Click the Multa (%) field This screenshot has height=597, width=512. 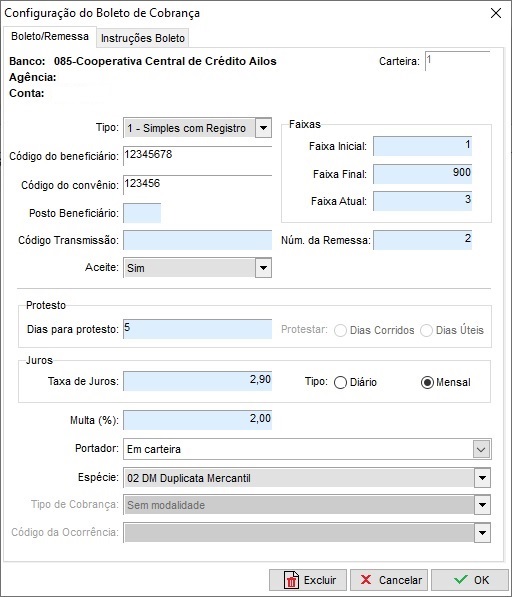click(x=197, y=420)
